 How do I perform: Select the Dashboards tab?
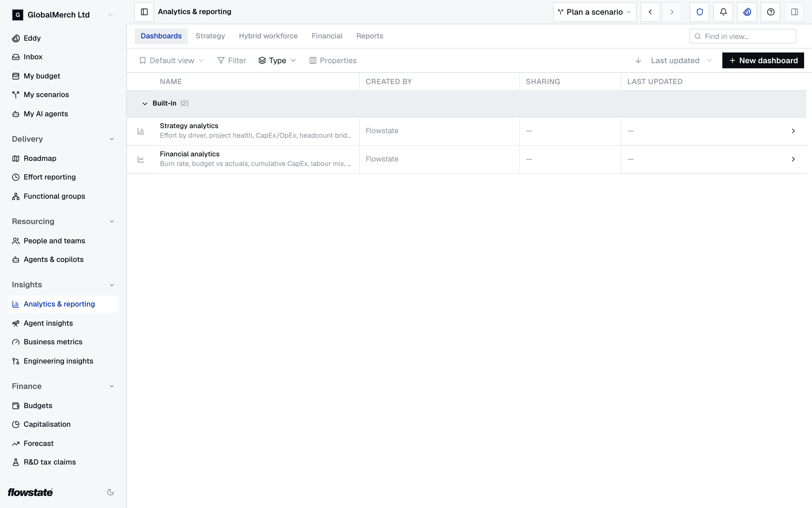(161, 36)
